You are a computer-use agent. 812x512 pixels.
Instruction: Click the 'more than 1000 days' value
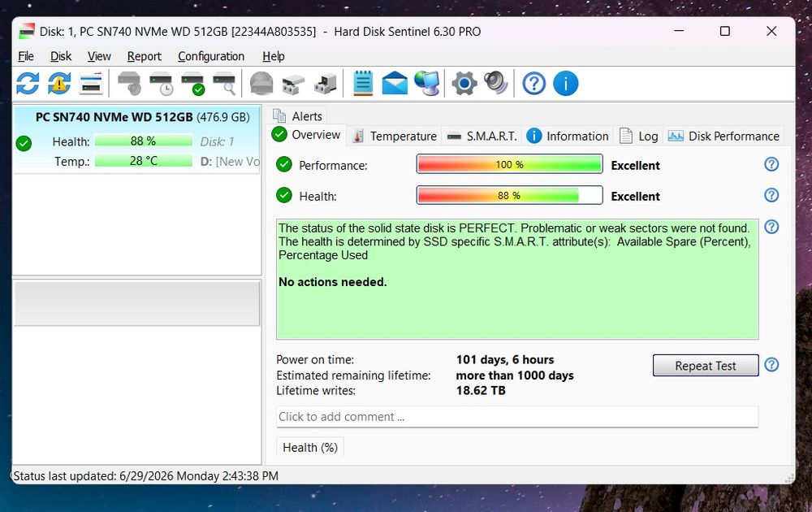pyautogui.click(x=515, y=375)
